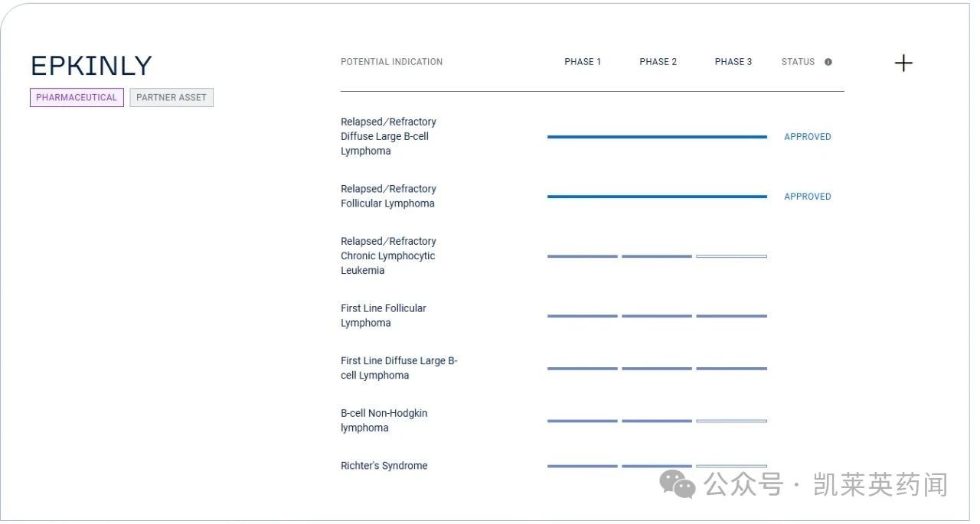
Task: Select Richter's Syndrome indication
Action: [384, 465]
